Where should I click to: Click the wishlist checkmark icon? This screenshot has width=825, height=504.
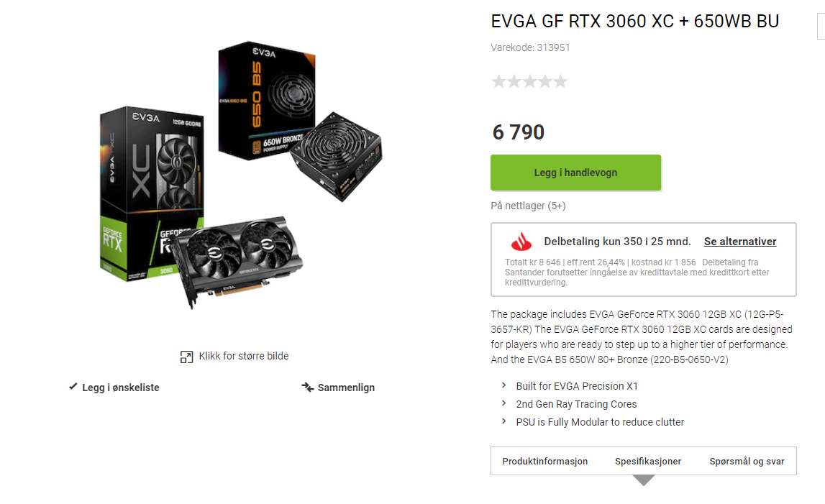(x=73, y=387)
